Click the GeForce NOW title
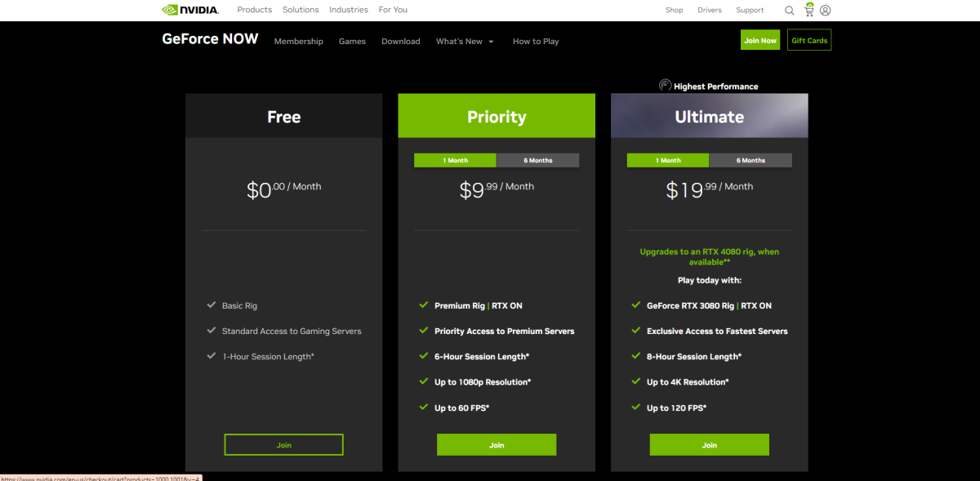The image size is (980, 481). 210,38
